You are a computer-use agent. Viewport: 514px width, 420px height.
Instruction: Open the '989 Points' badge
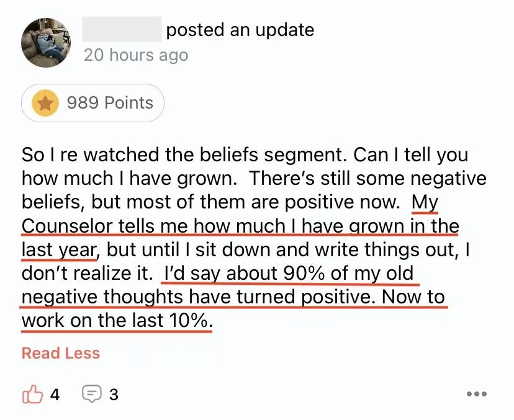click(92, 103)
